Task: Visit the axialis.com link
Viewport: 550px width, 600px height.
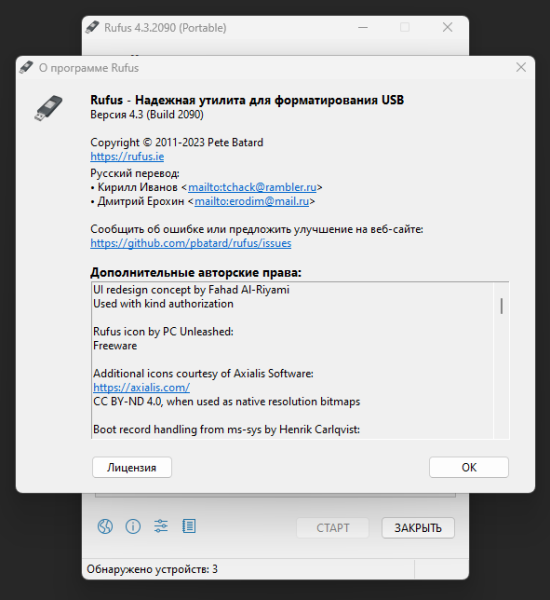Action: click(141, 388)
